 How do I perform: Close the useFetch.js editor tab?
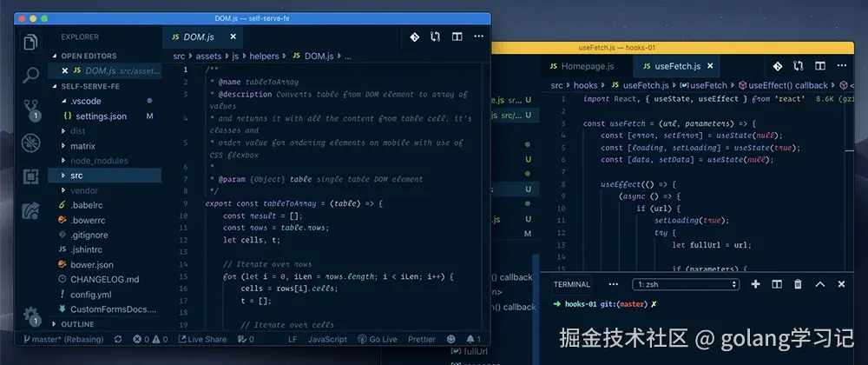[x=710, y=66]
